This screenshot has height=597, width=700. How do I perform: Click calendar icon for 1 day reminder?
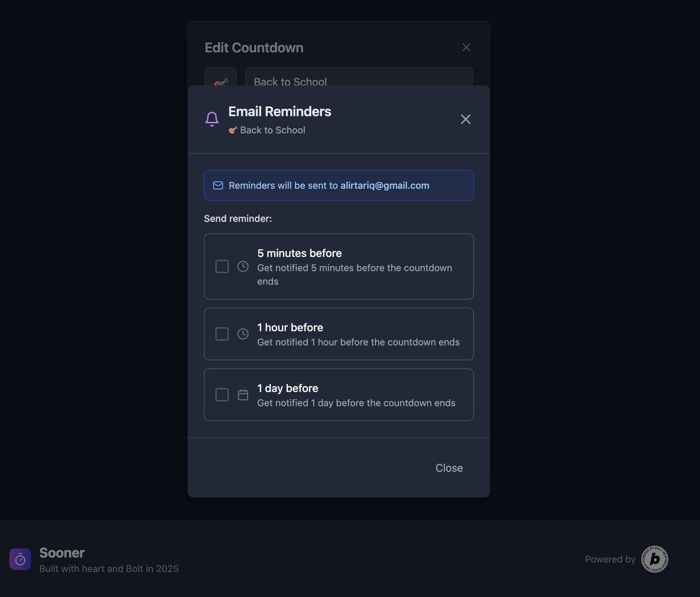click(x=243, y=394)
